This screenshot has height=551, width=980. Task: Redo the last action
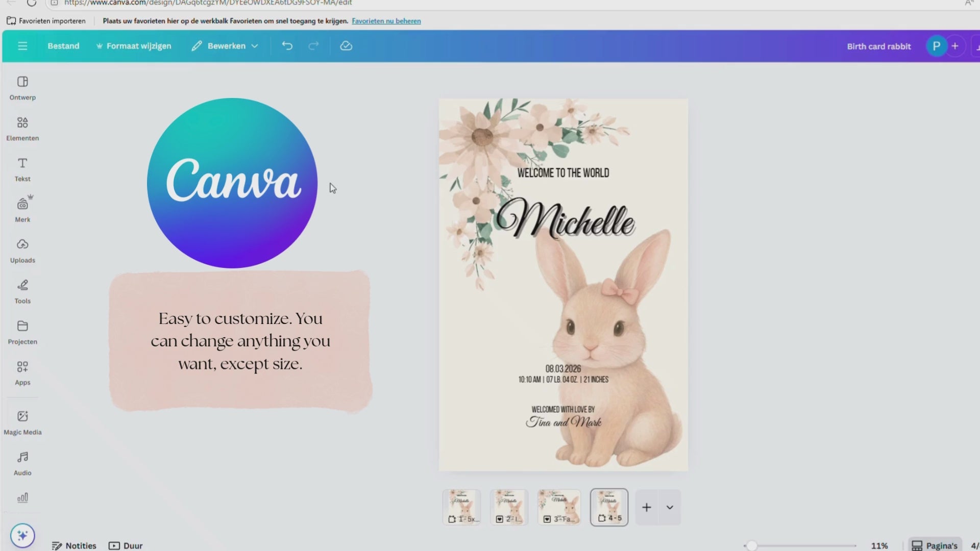(x=313, y=46)
